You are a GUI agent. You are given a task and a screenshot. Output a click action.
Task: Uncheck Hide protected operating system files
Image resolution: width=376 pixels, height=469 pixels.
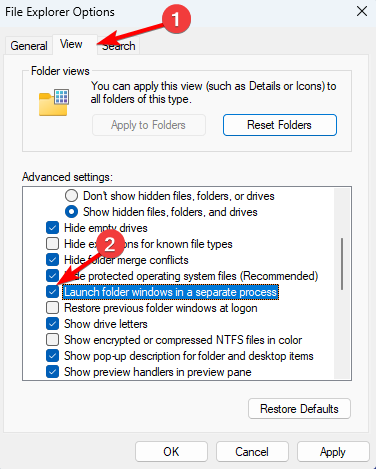tap(52, 276)
